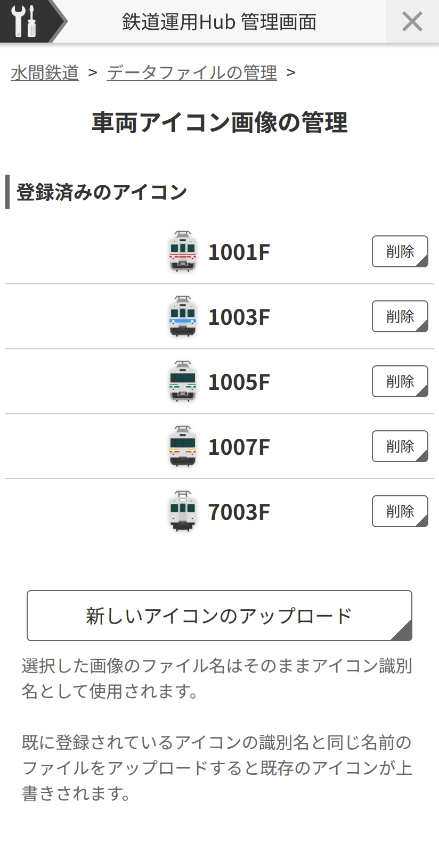The height and width of the screenshot is (868, 439).
Task: Delete the 1005F icon
Action: pos(400,381)
